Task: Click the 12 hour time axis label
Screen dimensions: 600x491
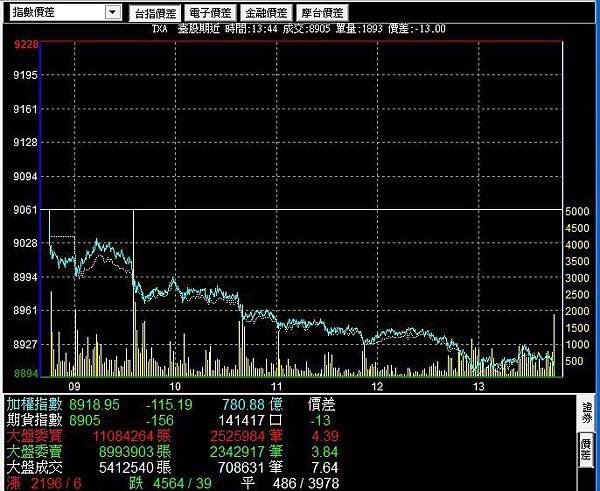Action: (x=377, y=386)
